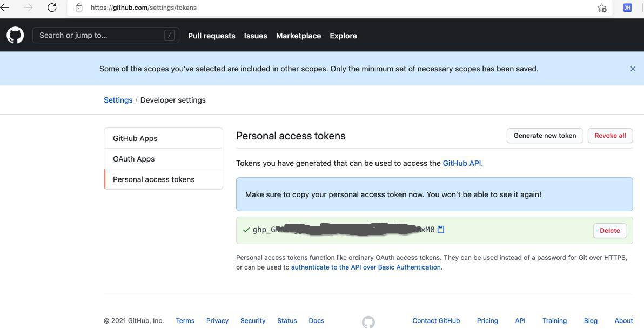Click the ghp_ token text
The width and height of the screenshot is (644, 329).
tap(344, 230)
